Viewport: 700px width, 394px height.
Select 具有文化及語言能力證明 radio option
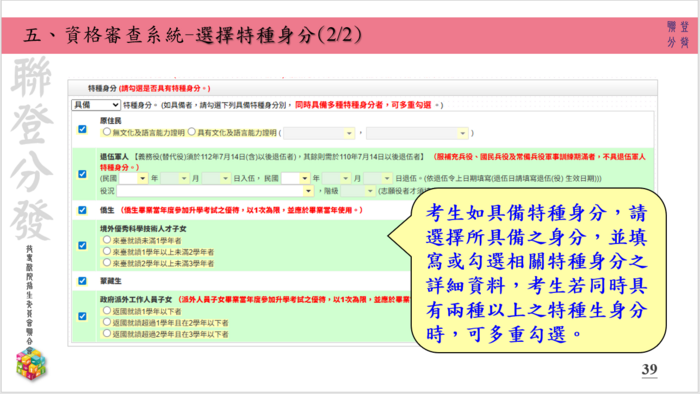point(192,132)
